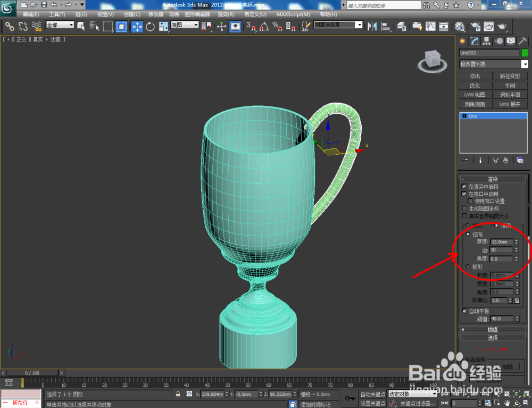This screenshot has width=532, height=408.
Task: Open the Render Setup teapot icon
Action: click(475, 26)
